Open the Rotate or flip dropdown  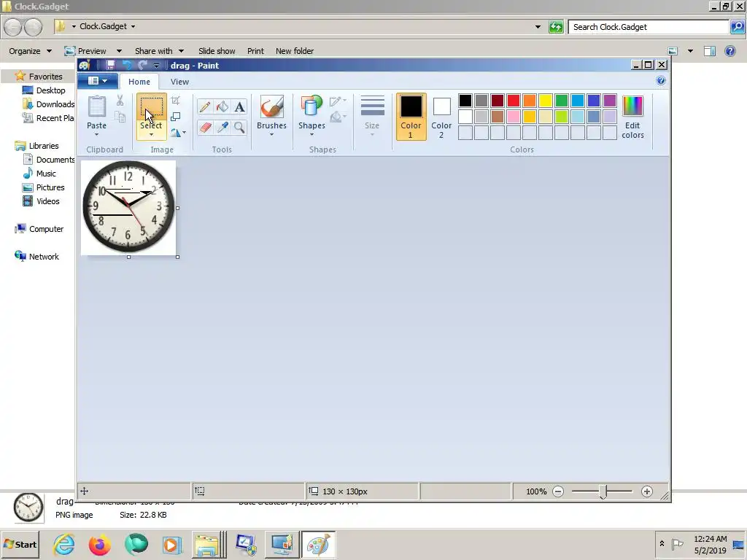tap(178, 133)
